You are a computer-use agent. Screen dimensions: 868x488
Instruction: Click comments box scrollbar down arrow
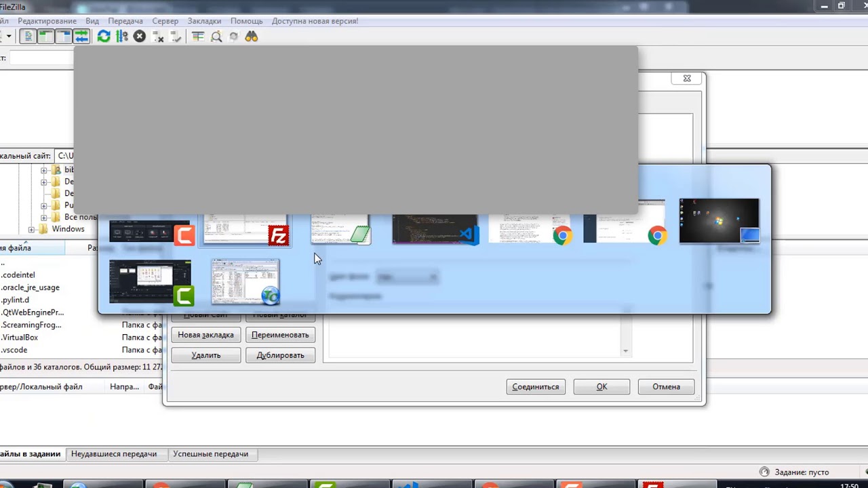pos(625,352)
